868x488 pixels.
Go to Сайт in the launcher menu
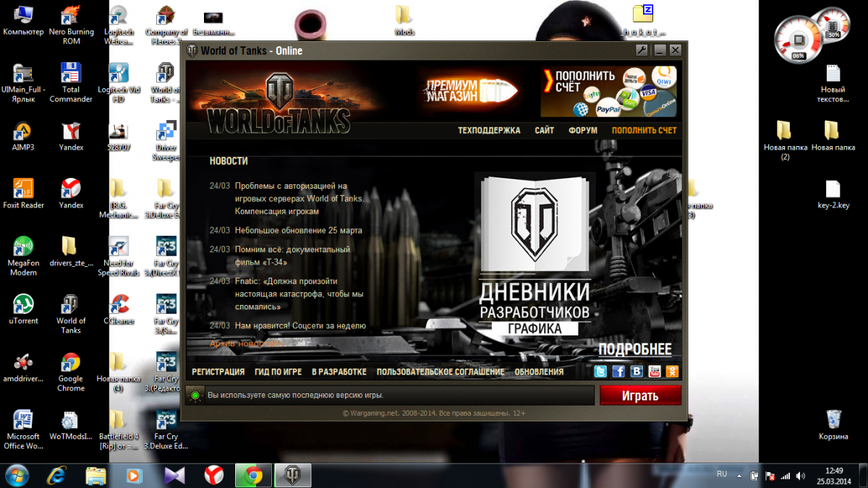545,131
